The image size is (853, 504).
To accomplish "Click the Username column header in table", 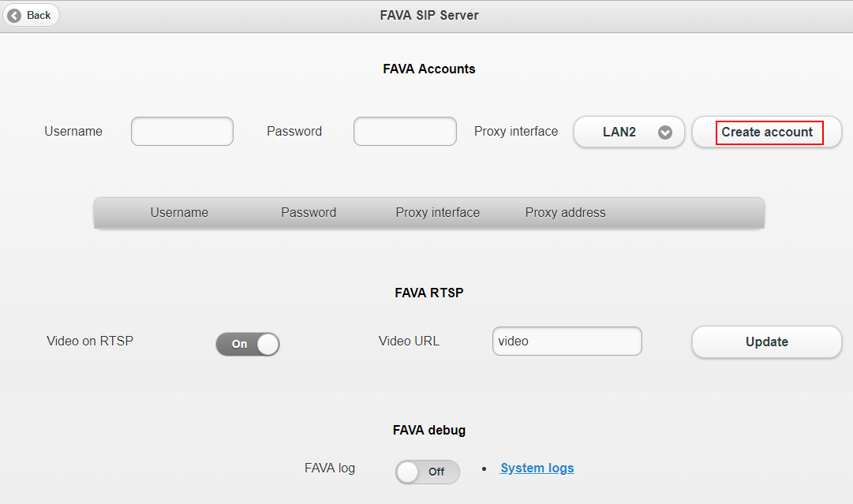I will pyautogui.click(x=179, y=212).
